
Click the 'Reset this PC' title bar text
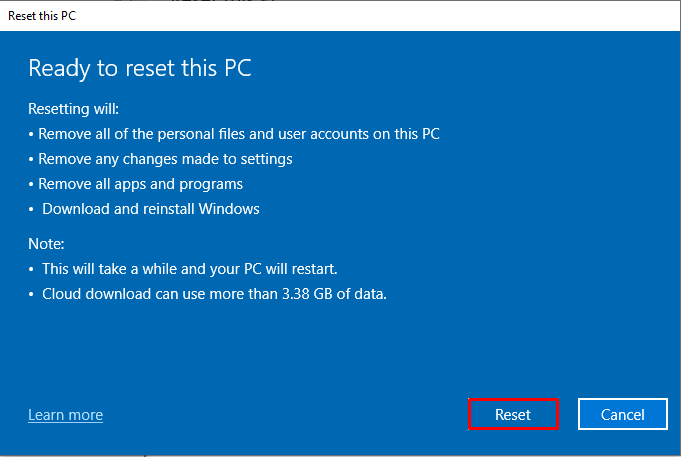(42, 16)
